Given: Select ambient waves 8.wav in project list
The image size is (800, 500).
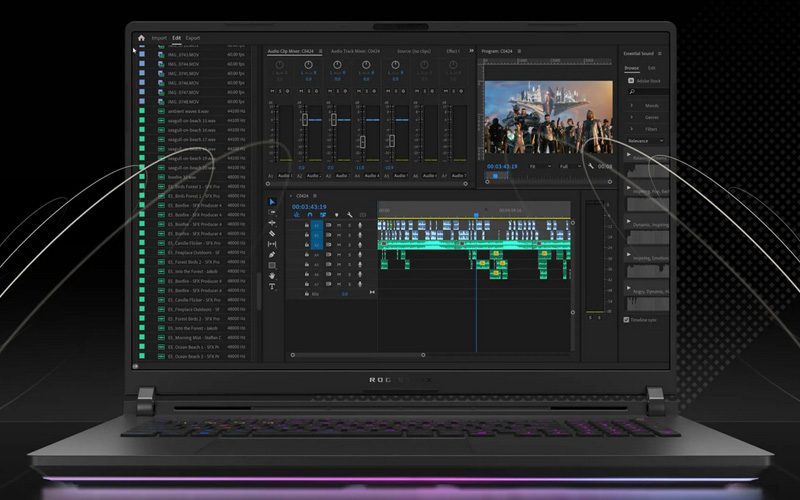Looking at the screenshot, I should (186, 111).
